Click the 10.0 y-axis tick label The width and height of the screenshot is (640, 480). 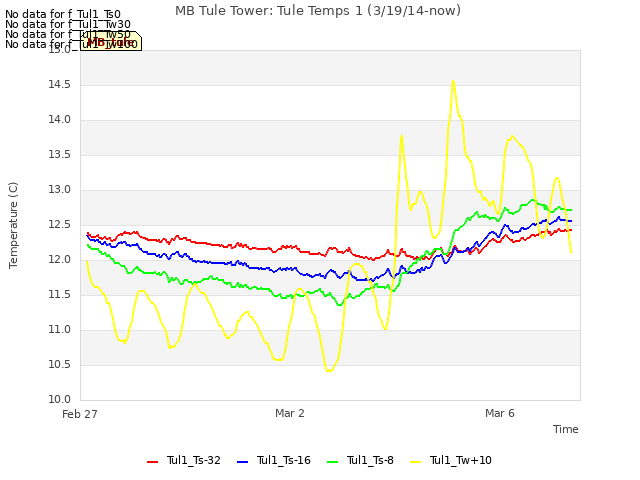coord(60,400)
